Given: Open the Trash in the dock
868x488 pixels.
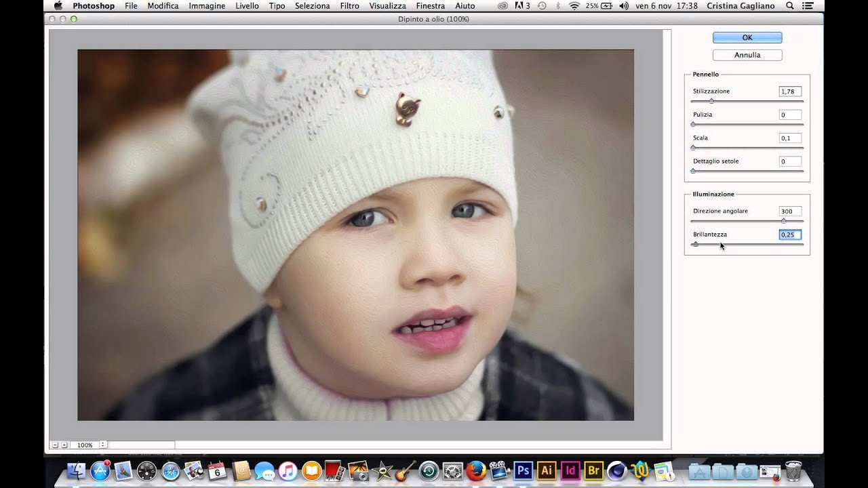Looking at the screenshot, I should 793,470.
